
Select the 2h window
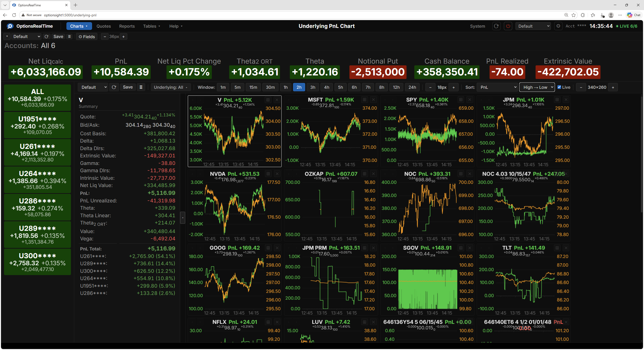[299, 87]
